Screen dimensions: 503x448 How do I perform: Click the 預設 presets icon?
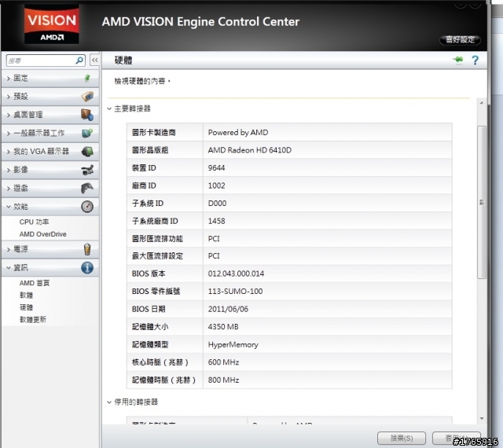click(x=87, y=96)
